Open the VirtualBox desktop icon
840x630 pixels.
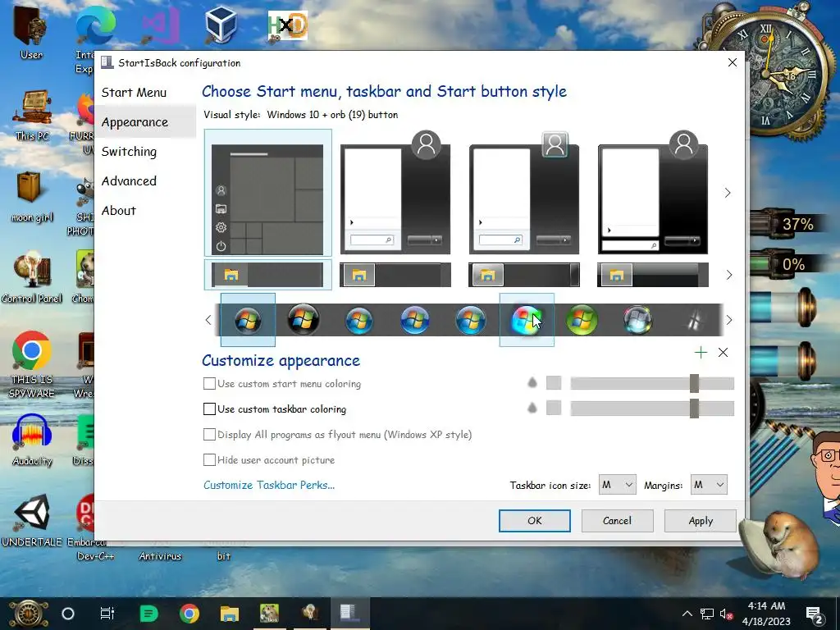pos(221,24)
